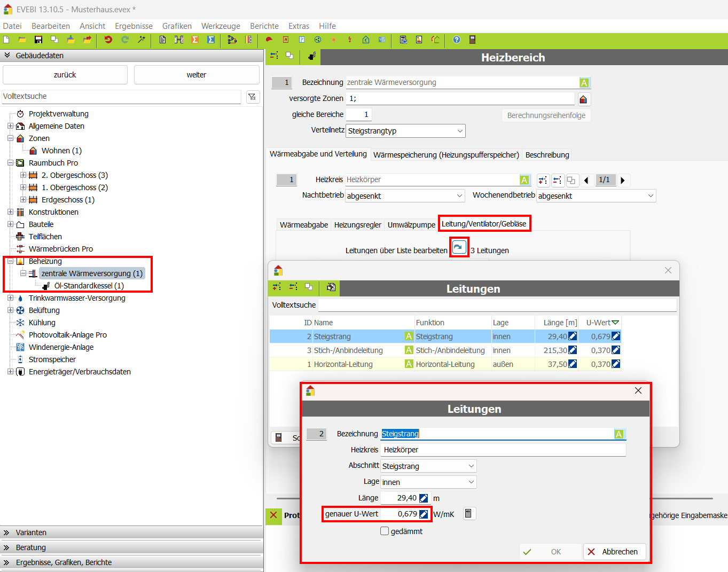Viewport: 728px width, 572px height.
Task: Open the Werkzeuge menu
Action: pos(221,26)
